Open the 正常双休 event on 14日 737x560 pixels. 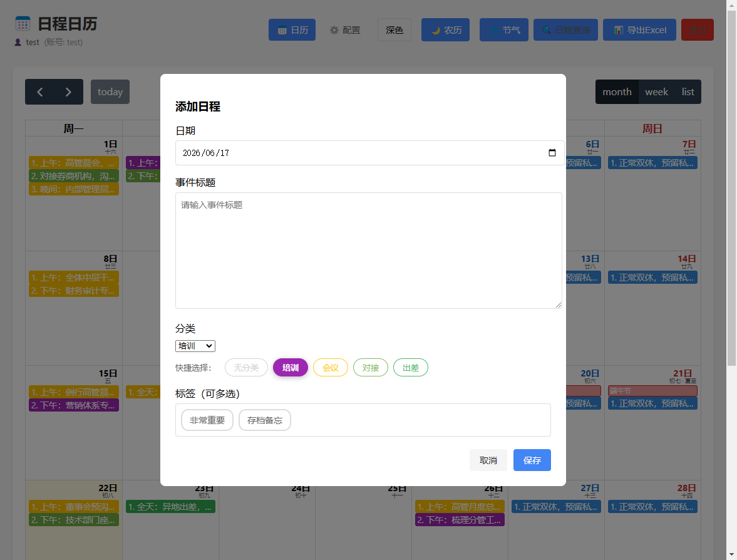coord(652,277)
